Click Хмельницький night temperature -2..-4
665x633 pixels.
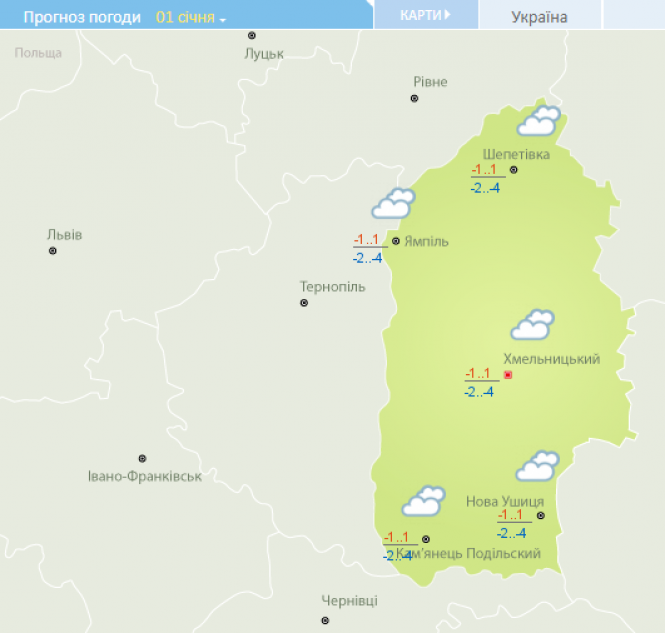point(479,392)
